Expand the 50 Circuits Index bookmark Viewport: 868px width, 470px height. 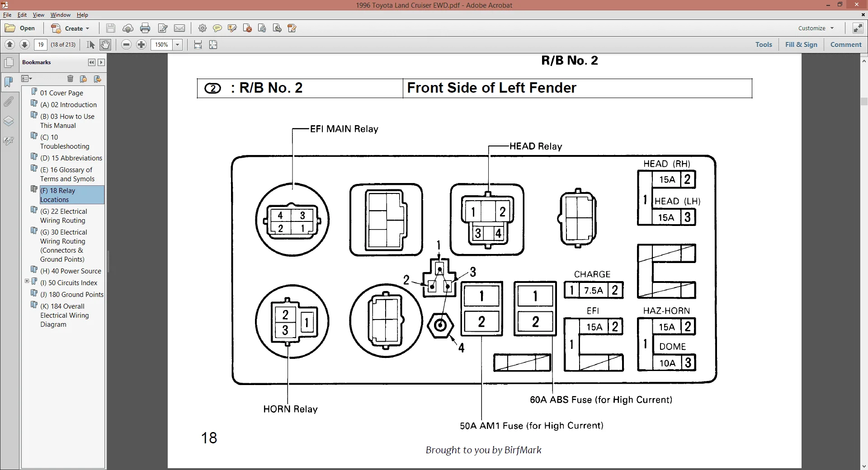(27, 281)
